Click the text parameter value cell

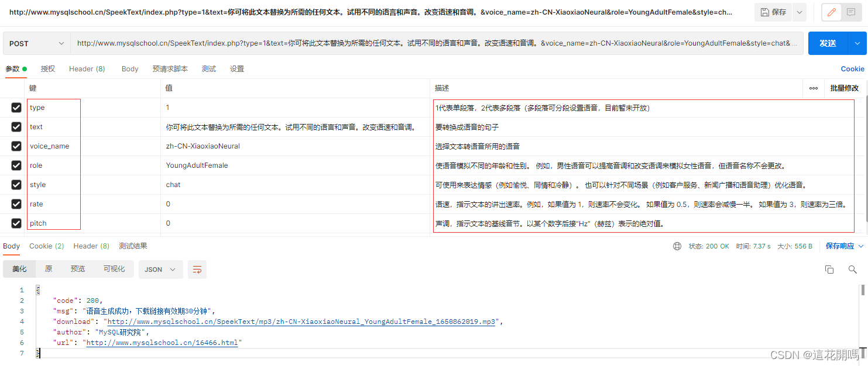coord(295,127)
